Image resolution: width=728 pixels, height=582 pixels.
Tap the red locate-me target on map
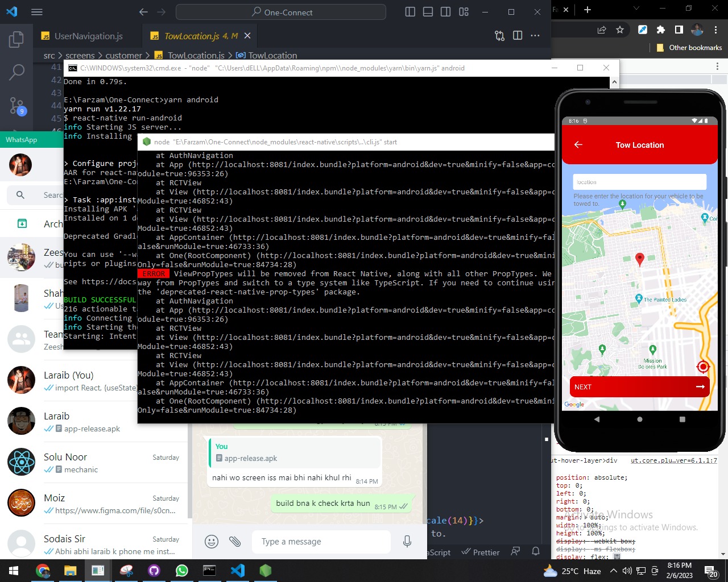point(703,367)
